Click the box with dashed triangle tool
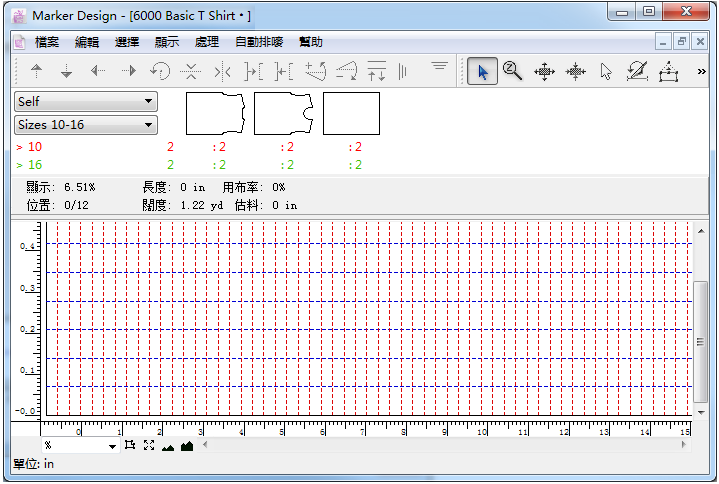Image resolution: width=719 pixels, height=484 pixels. click(x=669, y=72)
